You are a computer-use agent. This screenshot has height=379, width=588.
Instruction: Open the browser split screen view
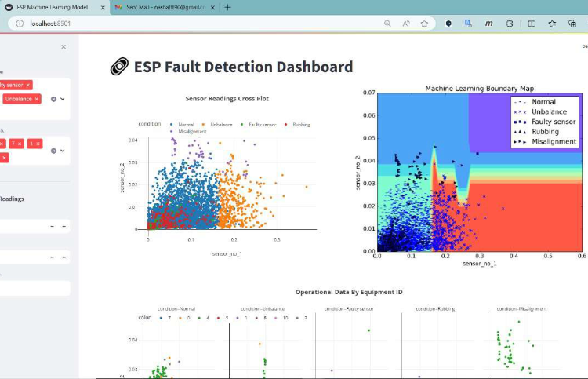pyautogui.click(x=532, y=24)
